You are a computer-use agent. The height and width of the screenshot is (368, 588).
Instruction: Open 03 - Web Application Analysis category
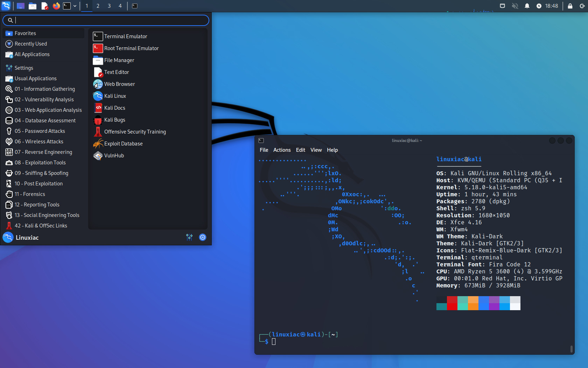click(x=43, y=110)
